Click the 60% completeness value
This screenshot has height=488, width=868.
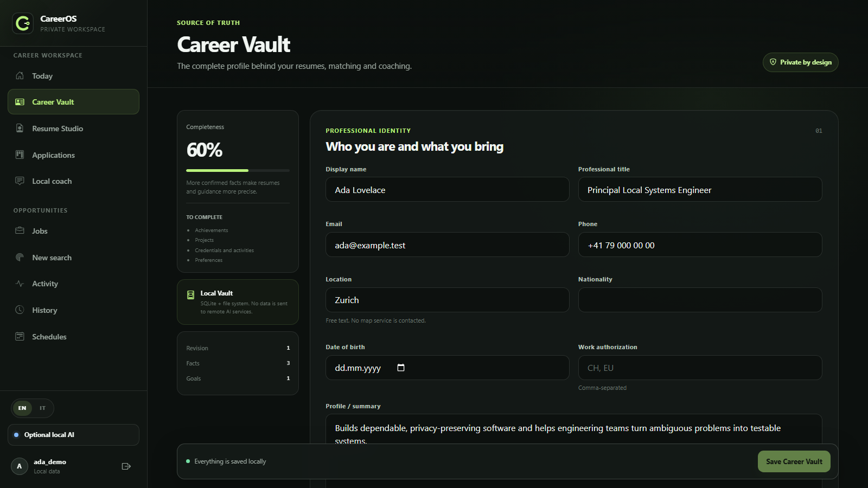(205, 150)
